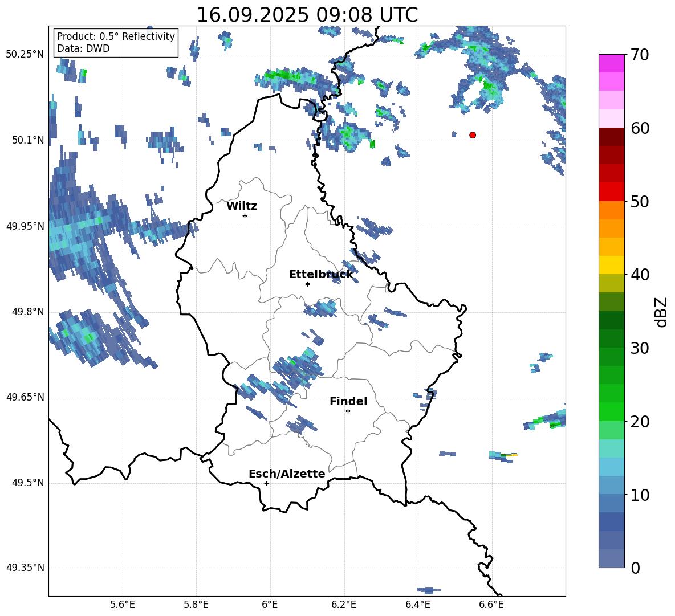Click the Esch/Alzette station cross marker
This screenshot has width=675, height=616.
(266, 483)
